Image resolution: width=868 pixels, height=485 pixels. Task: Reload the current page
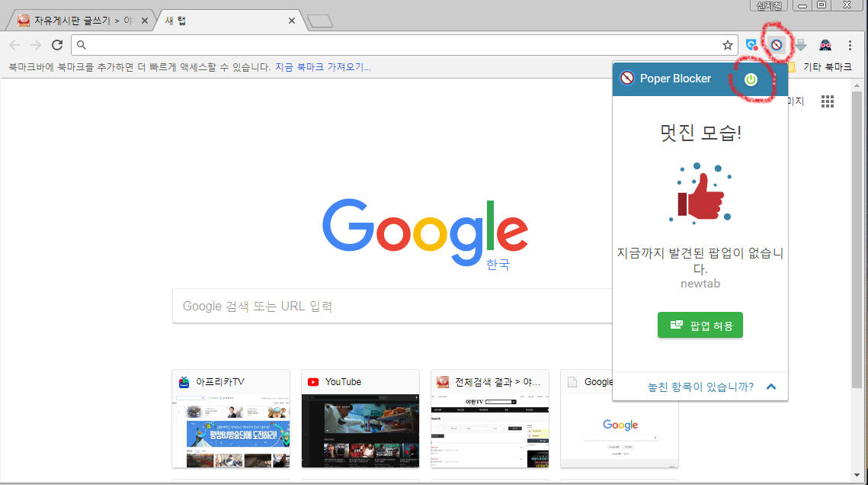(x=57, y=45)
